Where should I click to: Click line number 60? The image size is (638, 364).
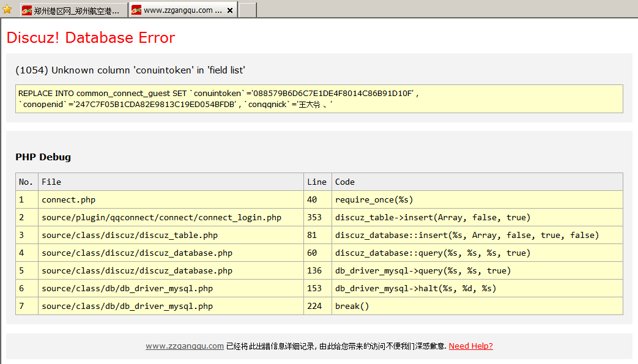312,253
